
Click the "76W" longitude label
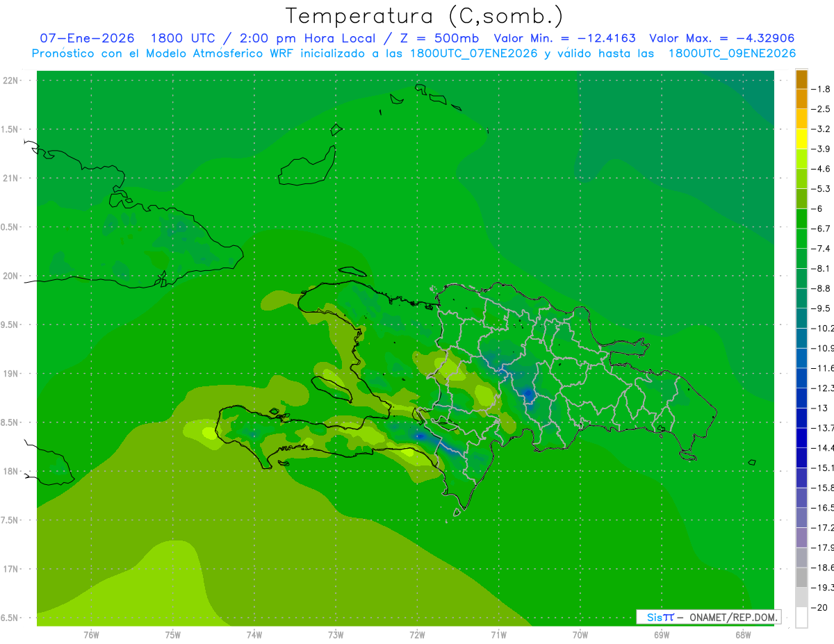coord(91,635)
